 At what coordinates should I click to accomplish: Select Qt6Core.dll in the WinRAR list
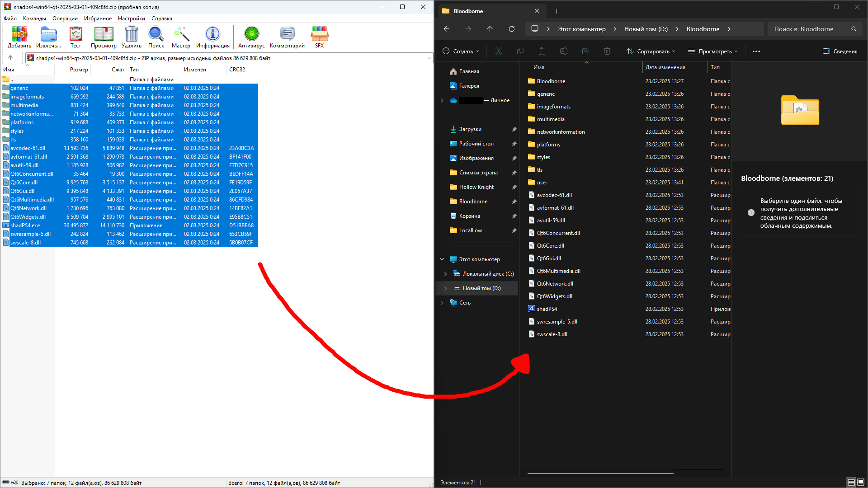(129, 183)
